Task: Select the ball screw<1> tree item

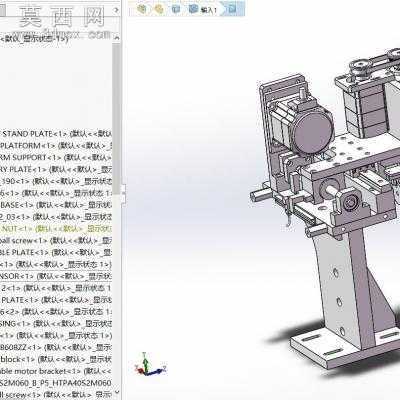Action: click(x=56, y=240)
